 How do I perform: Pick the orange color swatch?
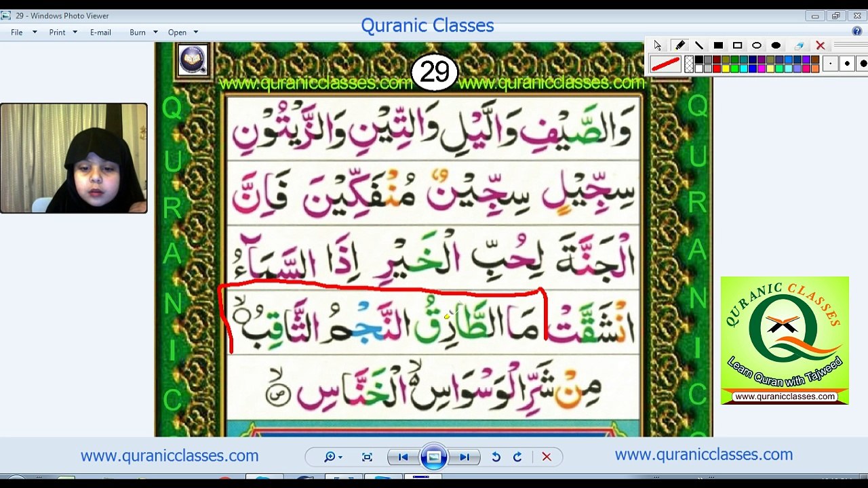(x=815, y=68)
